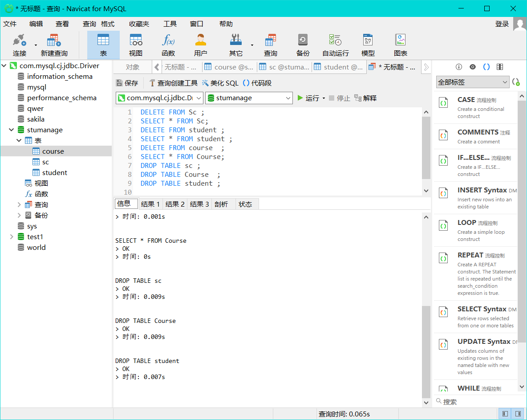Open the 用户 users toolbar button
The height and width of the screenshot is (420, 527).
[200, 45]
